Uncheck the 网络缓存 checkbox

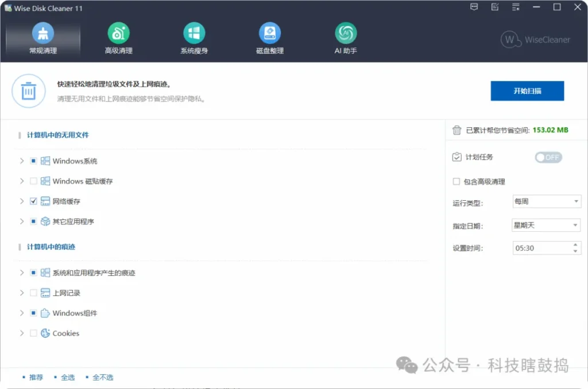pos(33,201)
